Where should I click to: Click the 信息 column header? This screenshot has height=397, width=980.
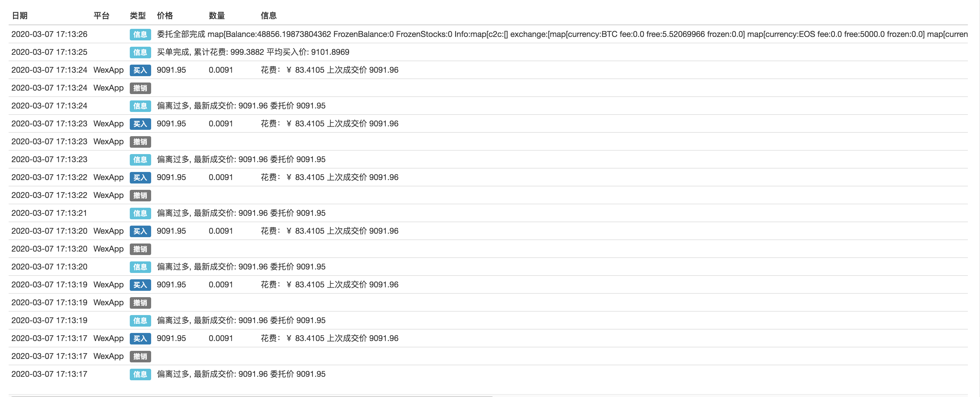(x=268, y=16)
